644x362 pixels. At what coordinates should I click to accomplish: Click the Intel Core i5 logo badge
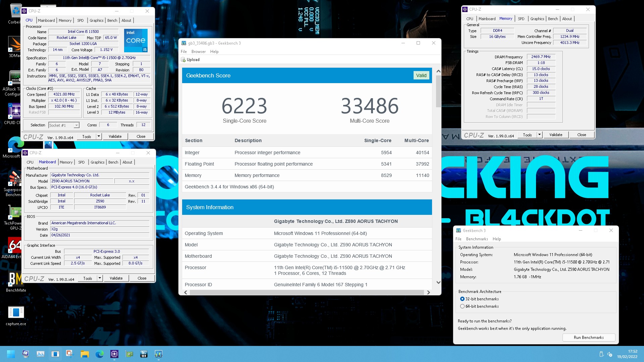pyautogui.click(x=136, y=41)
